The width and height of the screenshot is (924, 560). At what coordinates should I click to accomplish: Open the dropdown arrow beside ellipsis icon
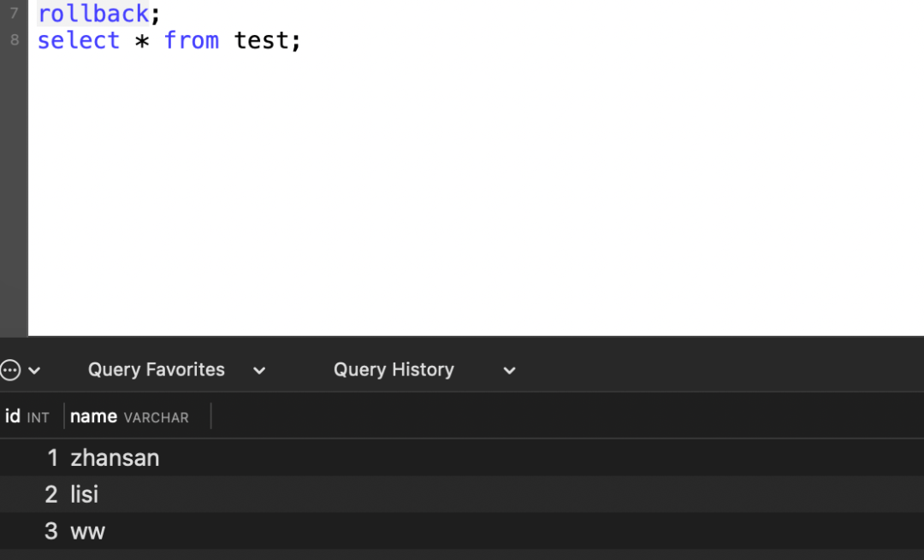[x=34, y=370]
